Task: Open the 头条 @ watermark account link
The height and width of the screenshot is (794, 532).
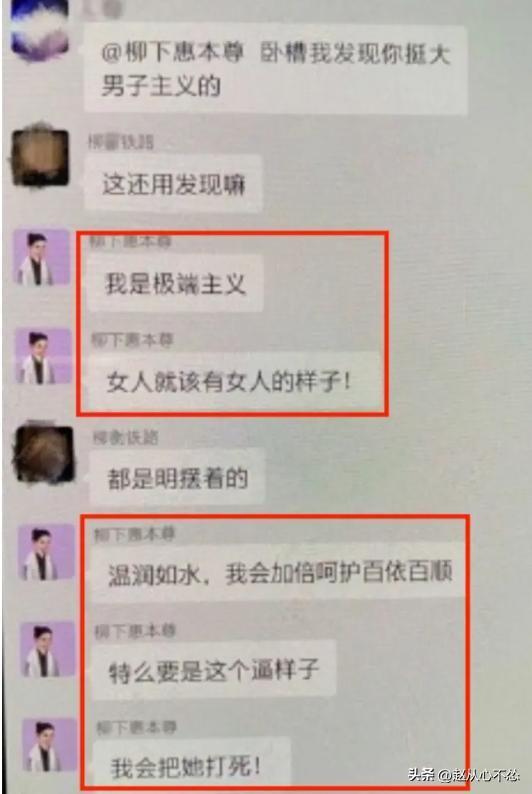Action: [463, 775]
